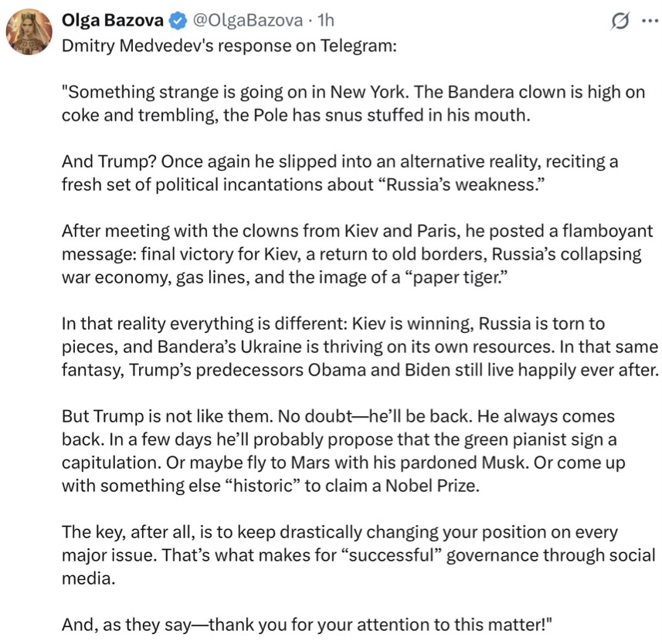
Task: Open the three-dot More options menu
Action: click(650, 20)
